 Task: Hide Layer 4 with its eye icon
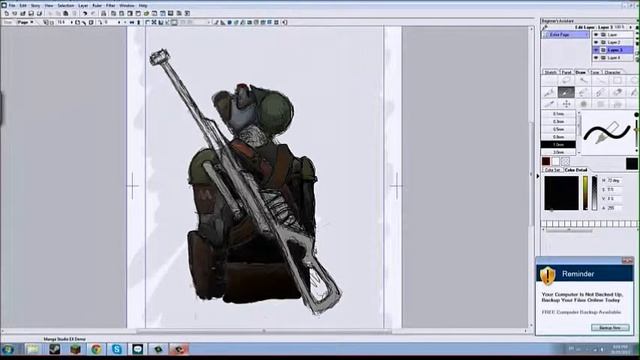tap(596, 58)
